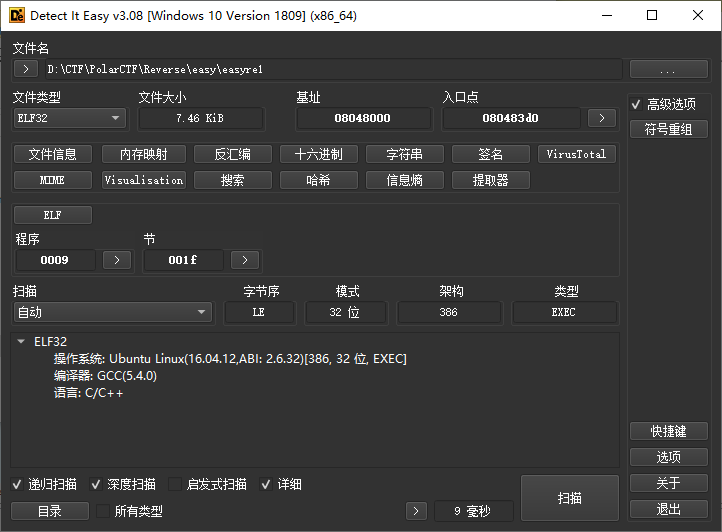Viewport: 722px width, 532px height.
Task: Click the 符号重组 button
Action: point(669,129)
